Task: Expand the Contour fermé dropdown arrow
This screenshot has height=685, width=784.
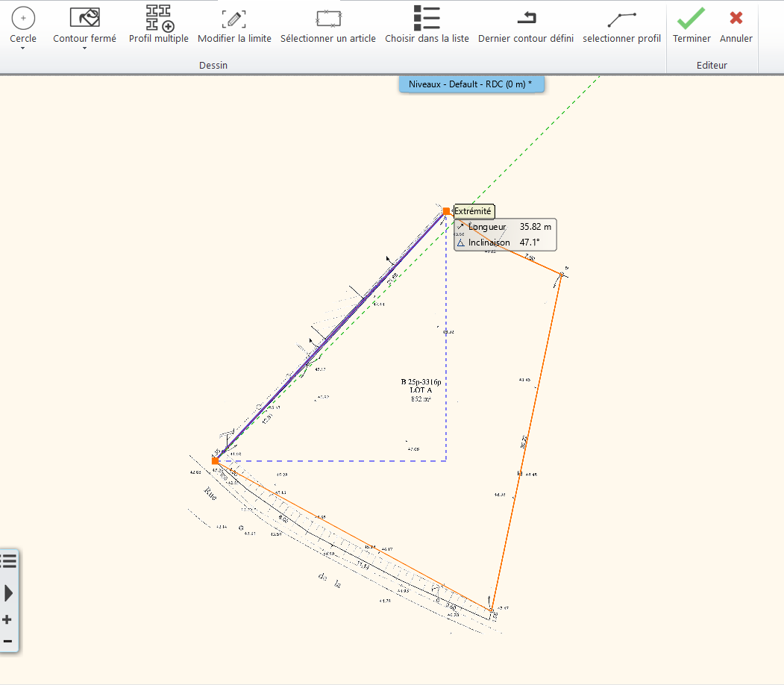Action: pyautogui.click(x=84, y=49)
